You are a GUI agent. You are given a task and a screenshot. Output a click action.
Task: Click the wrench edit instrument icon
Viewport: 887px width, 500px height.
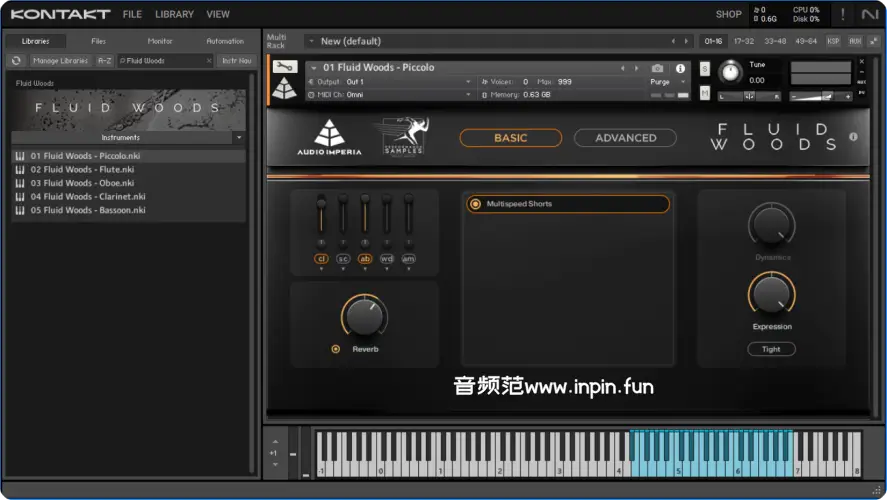coord(284,68)
